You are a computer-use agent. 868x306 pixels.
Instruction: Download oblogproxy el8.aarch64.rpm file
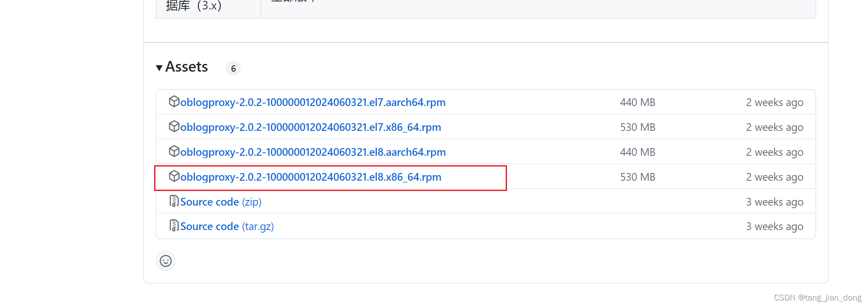tap(313, 152)
